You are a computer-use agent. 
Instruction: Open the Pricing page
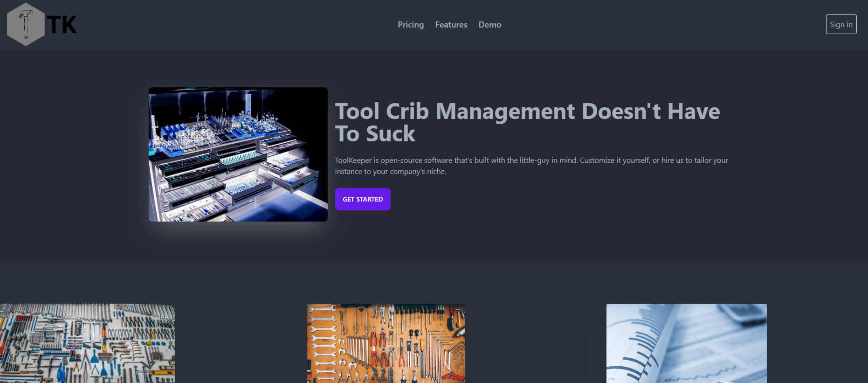click(x=410, y=25)
